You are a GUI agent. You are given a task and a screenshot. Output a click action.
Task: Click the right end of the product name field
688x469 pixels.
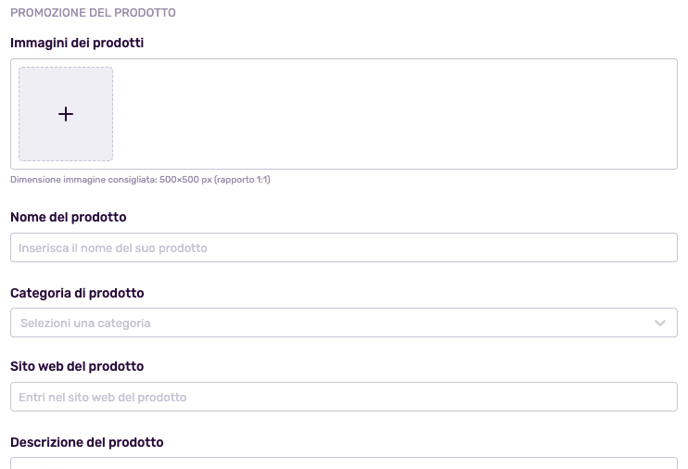[x=658, y=247]
